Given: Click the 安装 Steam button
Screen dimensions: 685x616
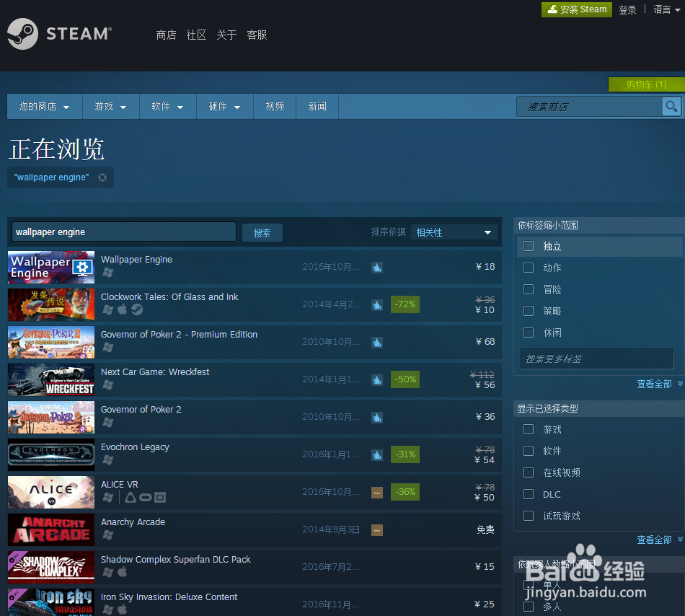Looking at the screenshot, I should (x=577, y=9).
